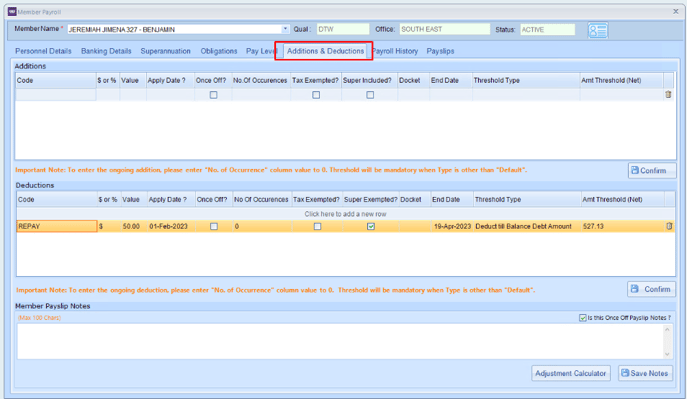Delete the REPAY deduction row with trash icon
Screen dimensions: 687x399
tap(669, 226)
